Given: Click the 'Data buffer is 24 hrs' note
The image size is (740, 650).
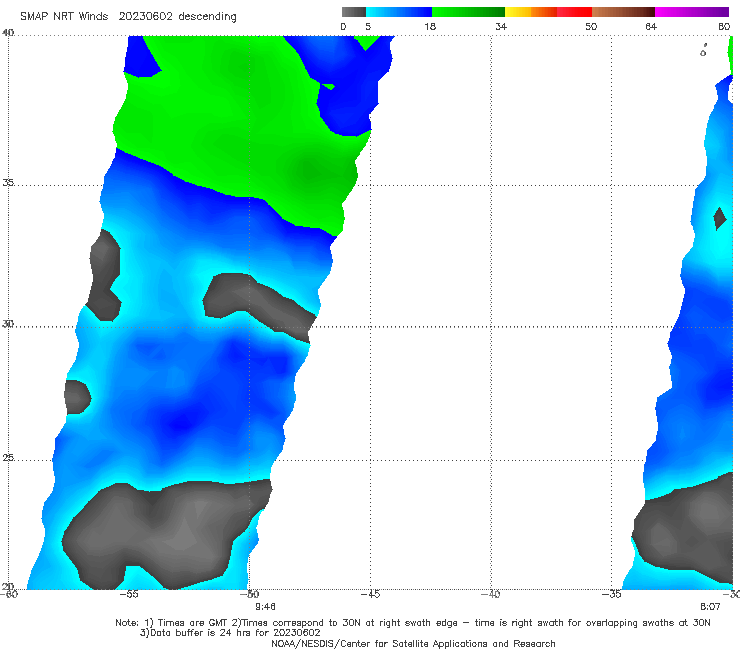Looking at the screenshot, I should click(x=230, y=633).
